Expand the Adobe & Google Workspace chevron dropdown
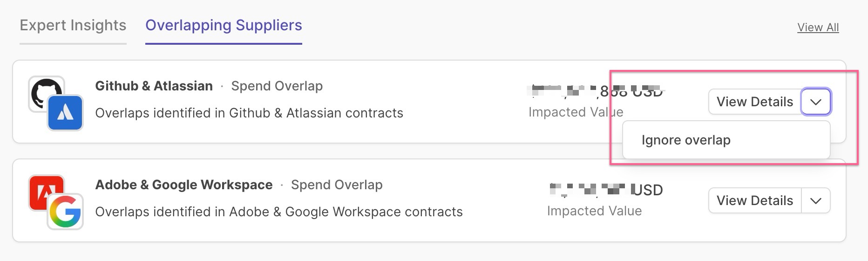This screenshot has height=261, width=868. pos(816,200)
